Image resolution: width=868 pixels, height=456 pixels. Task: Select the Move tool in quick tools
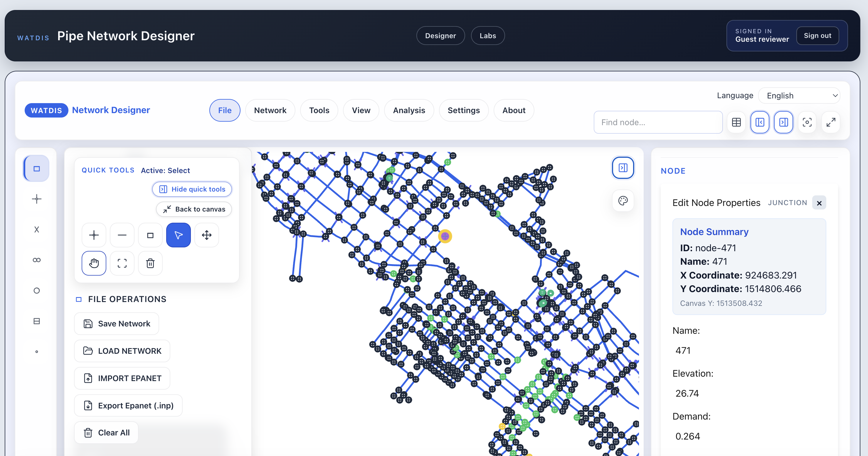pyautogui.click(x=206, y=235)
